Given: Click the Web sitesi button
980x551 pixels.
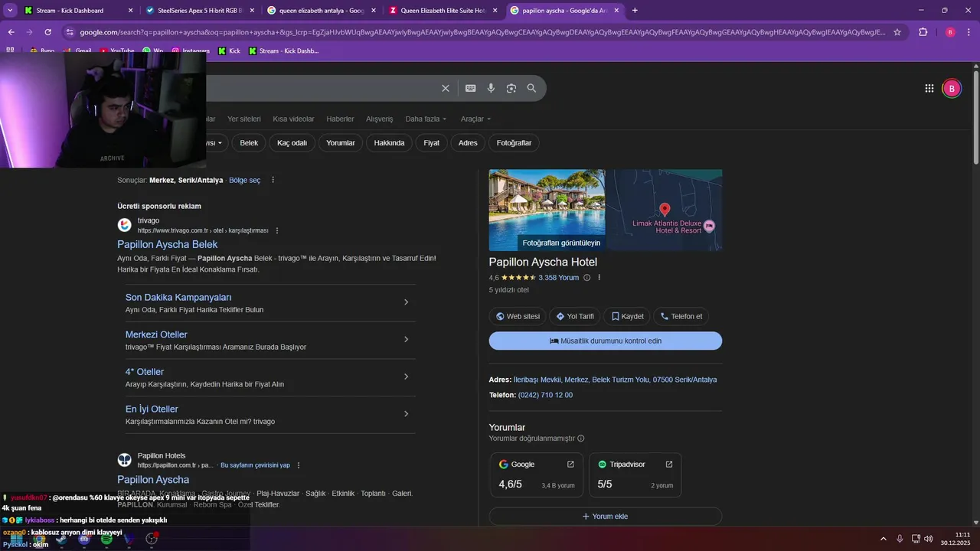Looking at the screenshot, I should click(x=518, y=316).
